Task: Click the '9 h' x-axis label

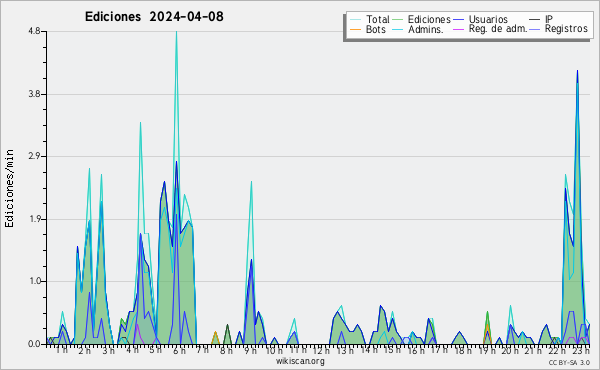Action: tap(250, 350)
